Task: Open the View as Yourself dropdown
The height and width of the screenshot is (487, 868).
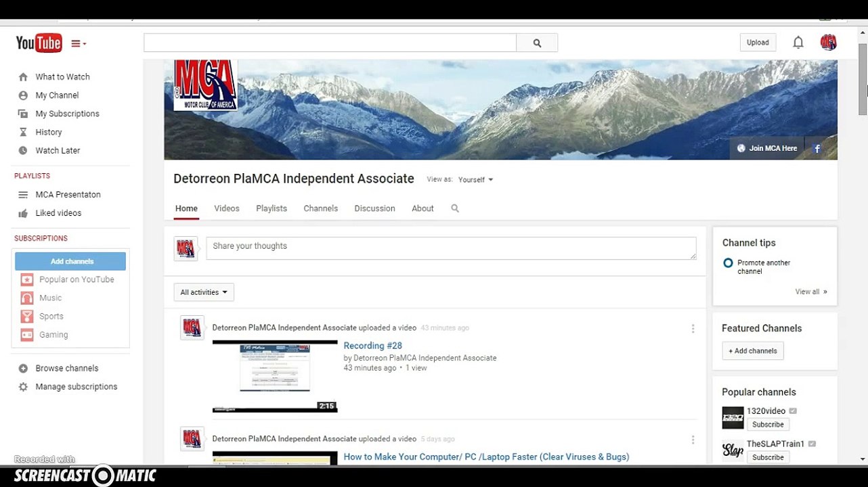Action: click(x=475, y=180)
